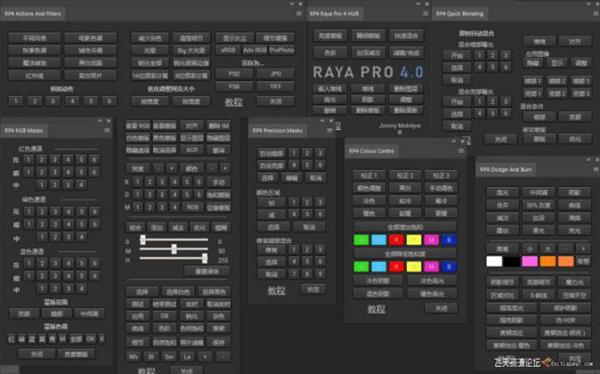Open the RP4 Precision Masks panel menu icon
Screen dimensions: 600x374
[x=329, y=131]
